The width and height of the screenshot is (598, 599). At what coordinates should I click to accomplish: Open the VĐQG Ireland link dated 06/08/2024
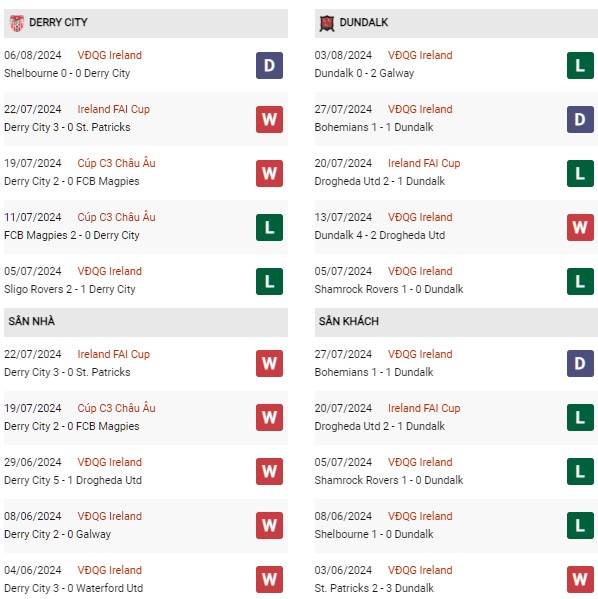point(110,55)
